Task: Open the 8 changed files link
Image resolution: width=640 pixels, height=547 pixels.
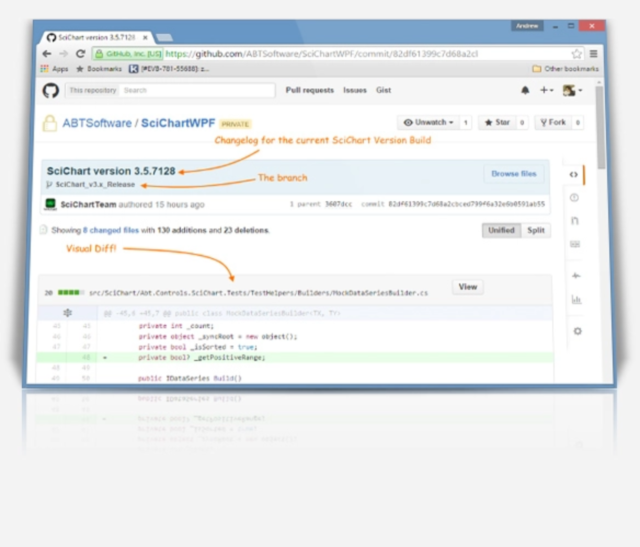Action: pyautogui.click(x=112, y=230)
